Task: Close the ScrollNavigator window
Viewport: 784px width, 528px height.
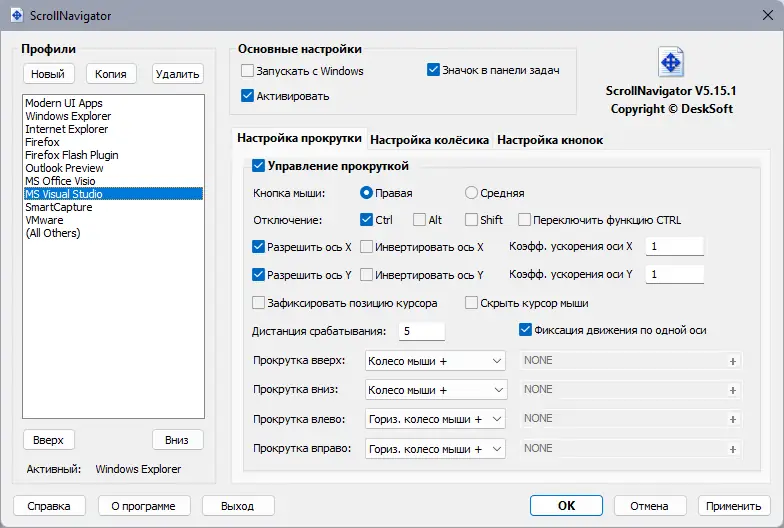Action: (768, 16)
